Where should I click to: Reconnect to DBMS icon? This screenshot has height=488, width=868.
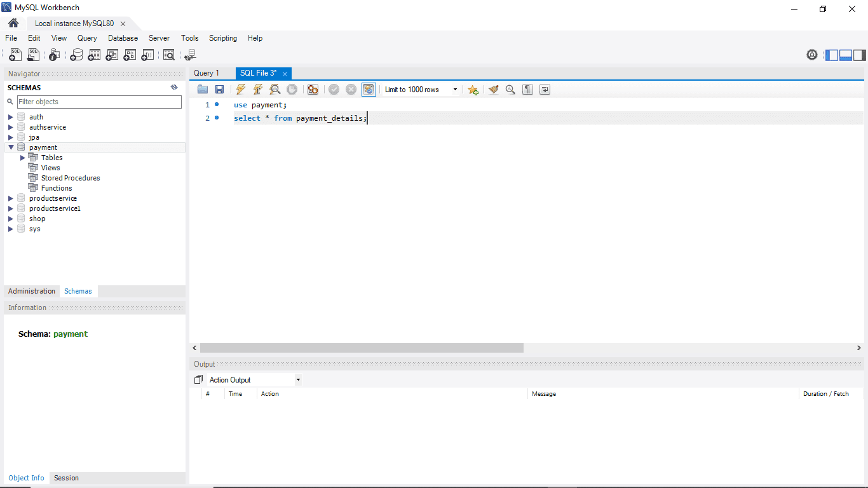pyautogui.click(x=190, y=55)
